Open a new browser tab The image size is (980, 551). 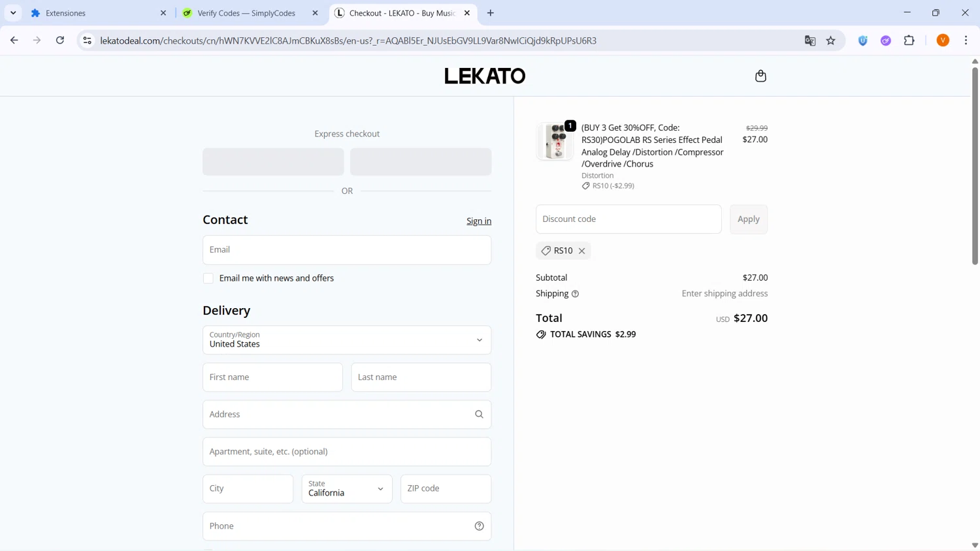coord(491,13)
